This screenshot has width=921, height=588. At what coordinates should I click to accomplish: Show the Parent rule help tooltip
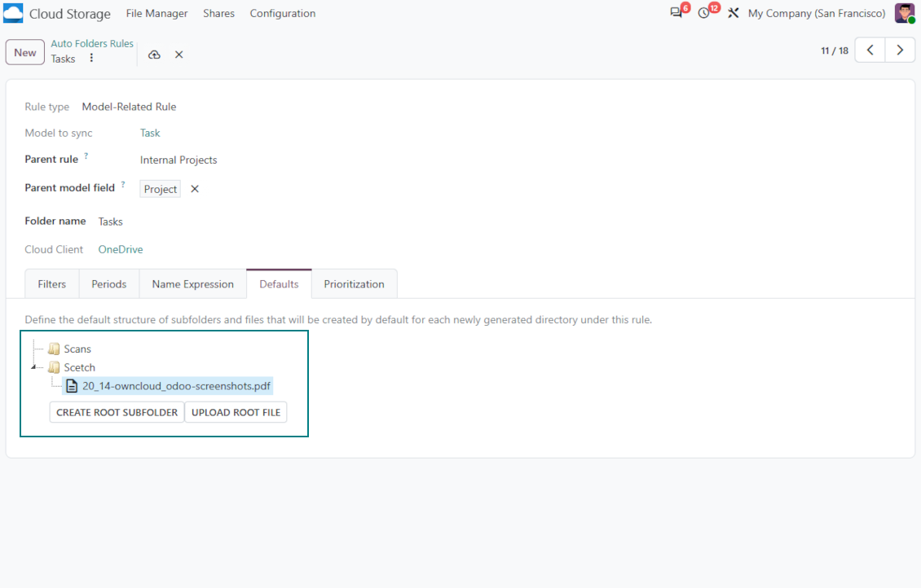point(86,156)
